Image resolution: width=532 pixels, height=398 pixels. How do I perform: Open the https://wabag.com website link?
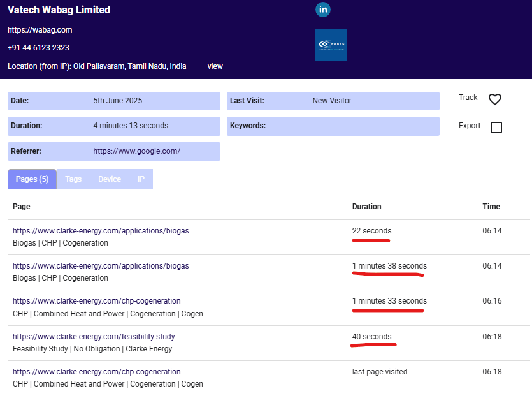[x=40, y=30]
